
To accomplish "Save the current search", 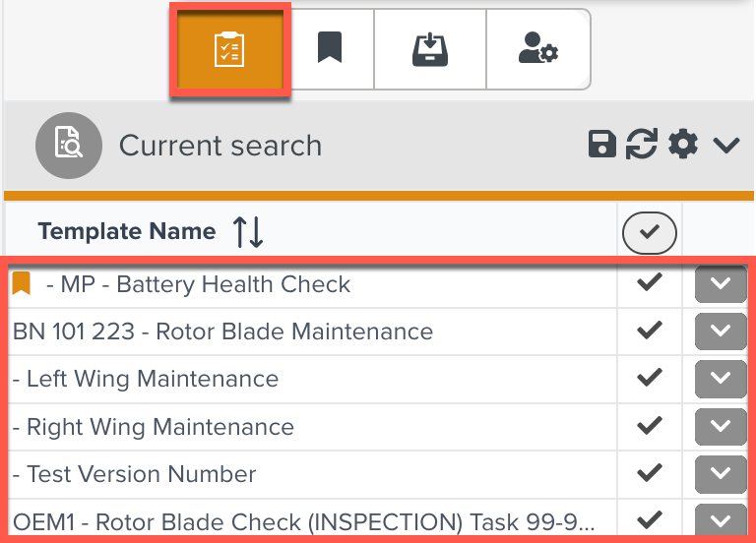I will pyautogui.click(x=601, y=146).
